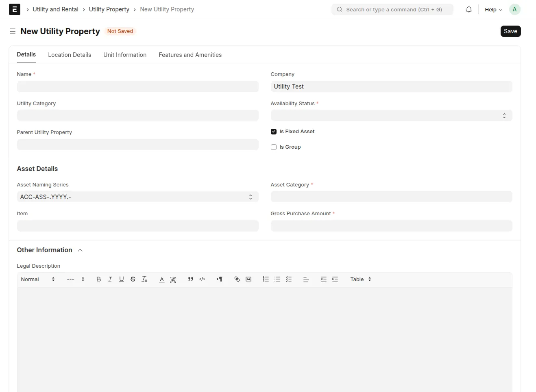This screenshot has width=536, height=392.
Task: Switch to Location Details tab
Action: (70, 55)
